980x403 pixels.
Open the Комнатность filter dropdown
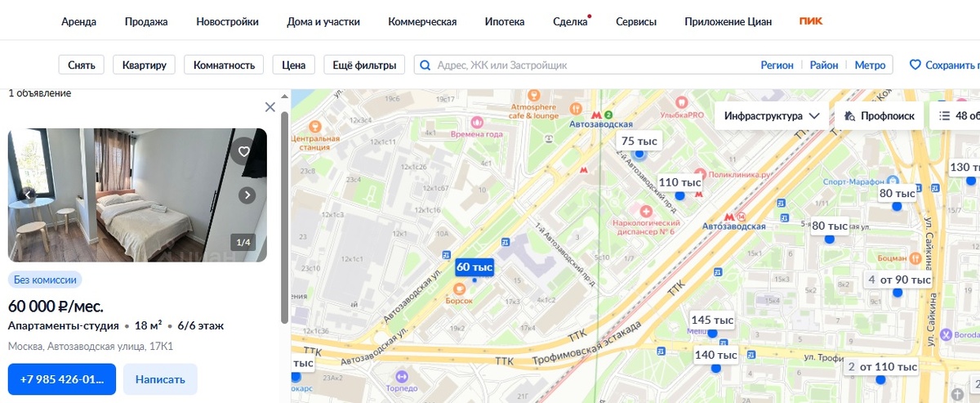pyautogui.click(x=225, y=65)
